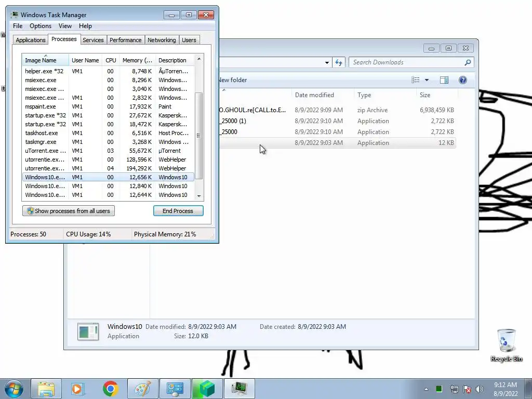Viewport: 532px width, 399px height.
Task: Open Task Manager File menu
Action: pyautogui.click(x=18, y=26)
